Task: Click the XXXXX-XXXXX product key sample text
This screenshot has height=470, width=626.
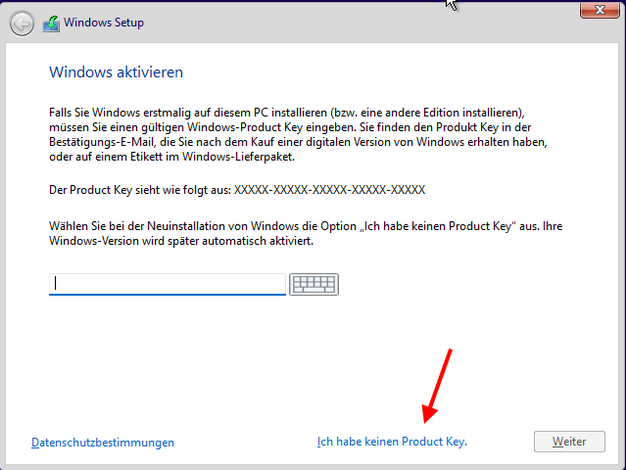Action: coord(329,189)
